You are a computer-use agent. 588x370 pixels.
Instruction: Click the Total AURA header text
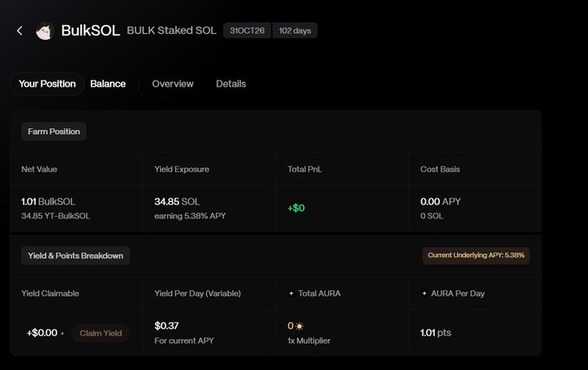click(320, 294)
